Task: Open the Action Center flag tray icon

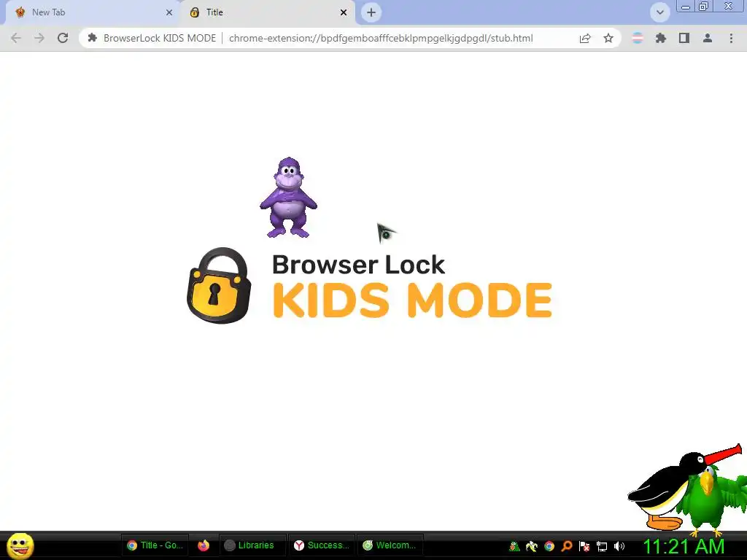Action: tap(584, 546)
